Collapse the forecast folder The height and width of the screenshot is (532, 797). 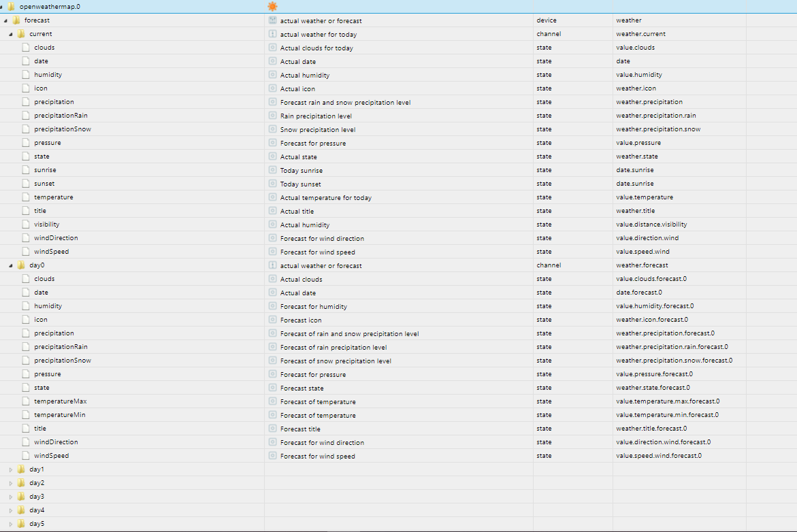click(5, 21)
